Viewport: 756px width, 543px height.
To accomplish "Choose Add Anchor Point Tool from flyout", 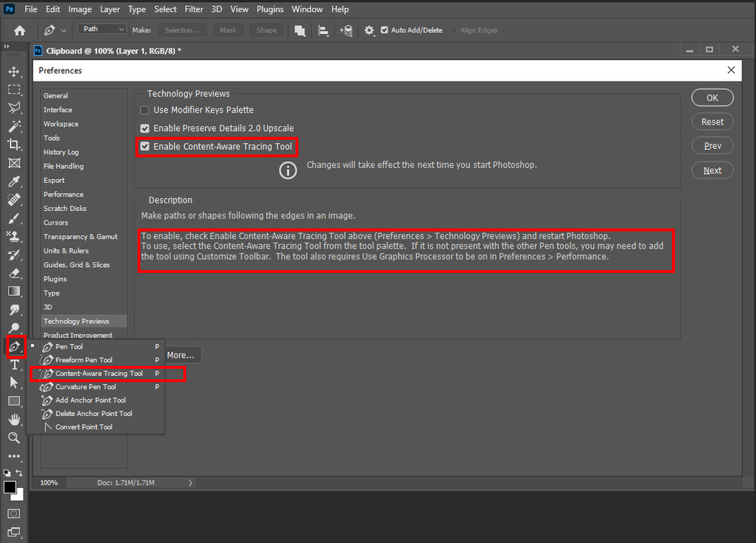I will pyautogui.click(x=98, y=400).
